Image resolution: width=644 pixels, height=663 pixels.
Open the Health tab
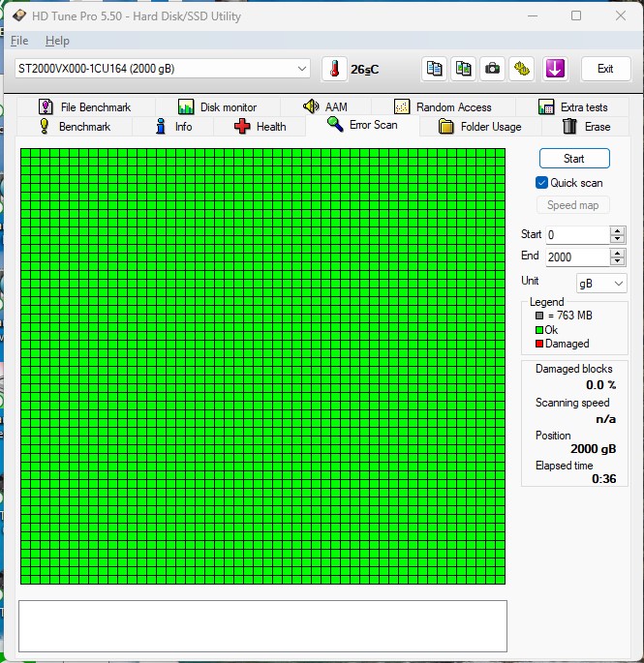click(260, 127)
